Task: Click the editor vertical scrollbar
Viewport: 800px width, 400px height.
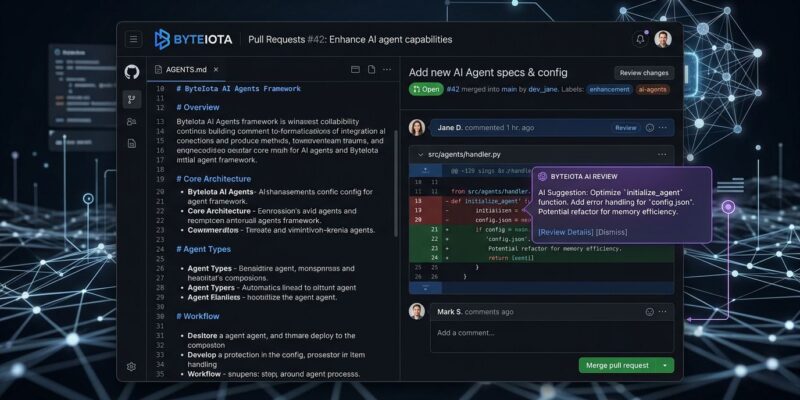Action: coord(396,184)
